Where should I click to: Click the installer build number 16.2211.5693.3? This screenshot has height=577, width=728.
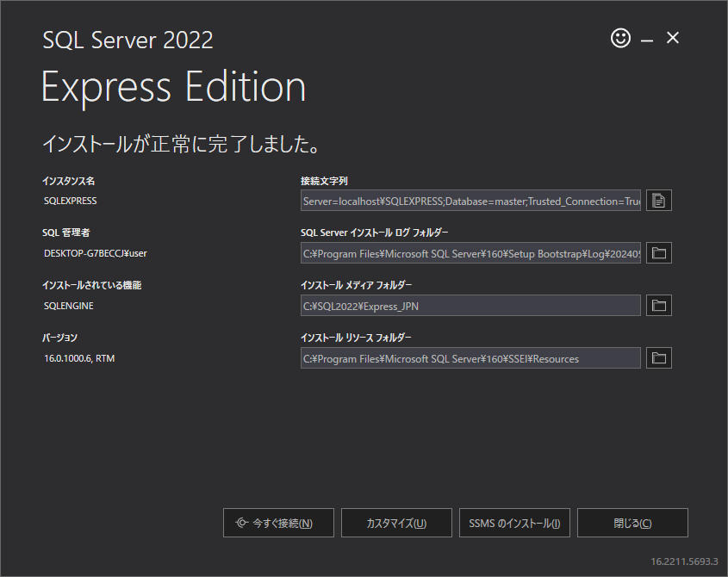tap(684, 561)
